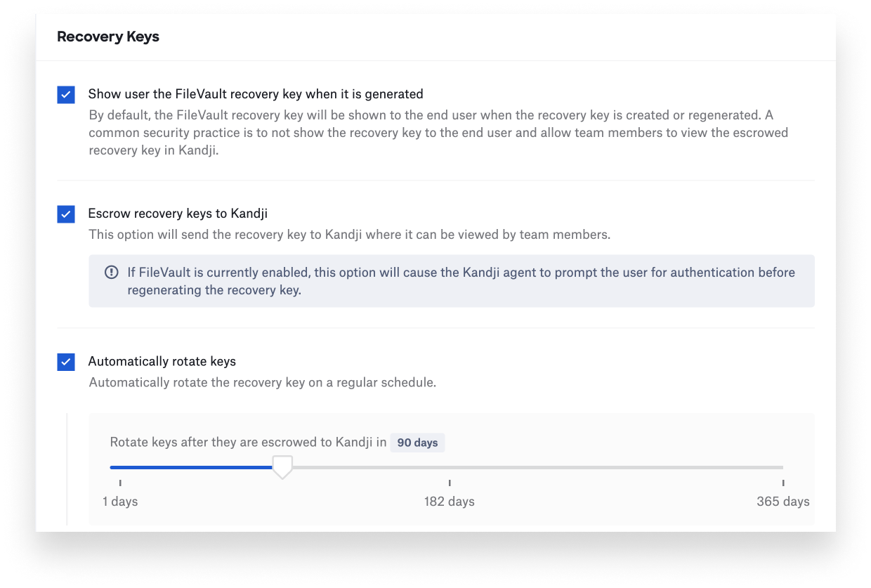Select the 90 days value badge
Screen dimensions: 871x588
click(x=417, y=443)
